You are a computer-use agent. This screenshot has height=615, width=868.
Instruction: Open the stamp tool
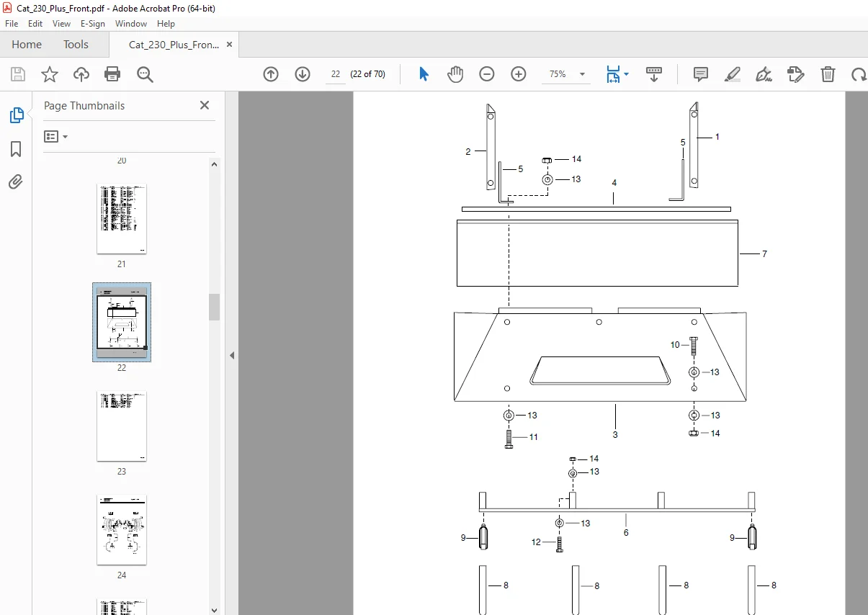tap(796, 74)
